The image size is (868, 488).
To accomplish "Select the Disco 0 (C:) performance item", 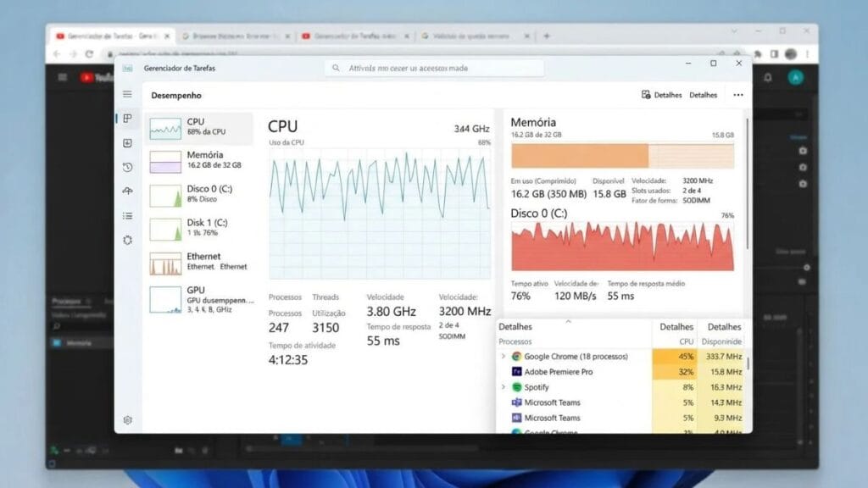I will coord(199,195).
